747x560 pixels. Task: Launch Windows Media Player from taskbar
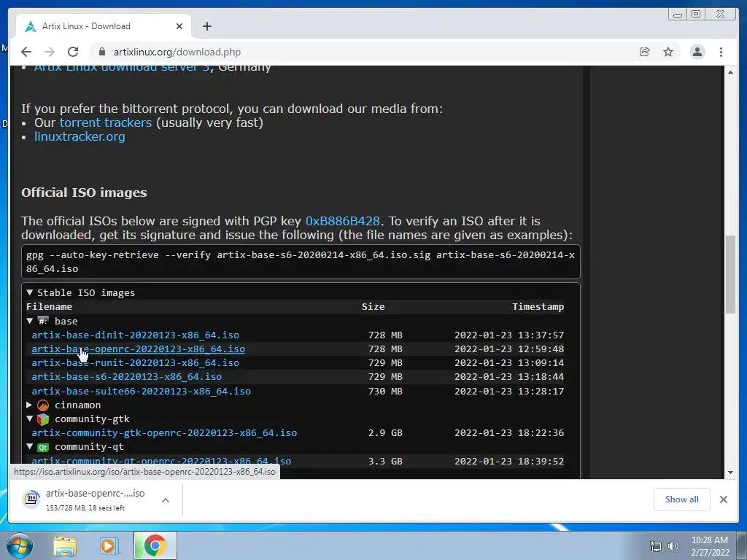(x=109, y=545)
